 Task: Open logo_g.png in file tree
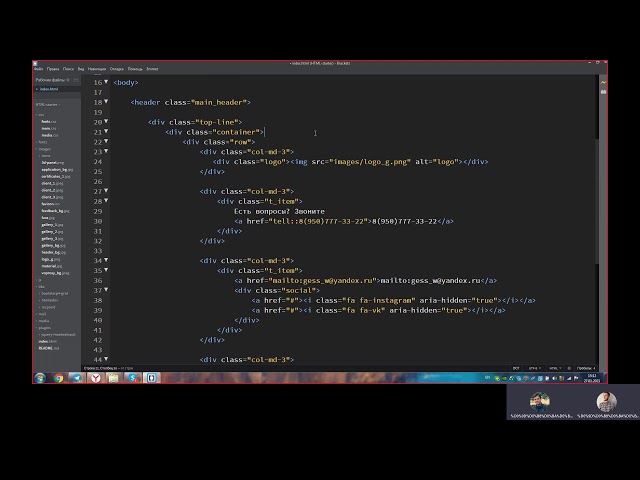[51, 259]
